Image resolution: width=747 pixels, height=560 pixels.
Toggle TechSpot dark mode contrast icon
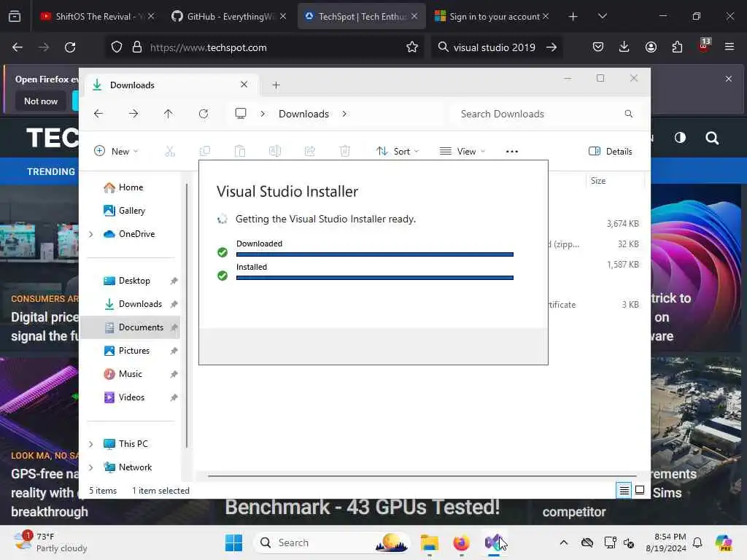[681, 138]
